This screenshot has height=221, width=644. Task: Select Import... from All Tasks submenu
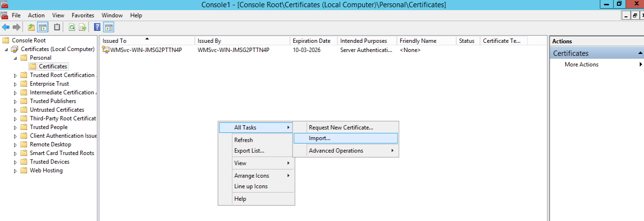tap(319, 138)
